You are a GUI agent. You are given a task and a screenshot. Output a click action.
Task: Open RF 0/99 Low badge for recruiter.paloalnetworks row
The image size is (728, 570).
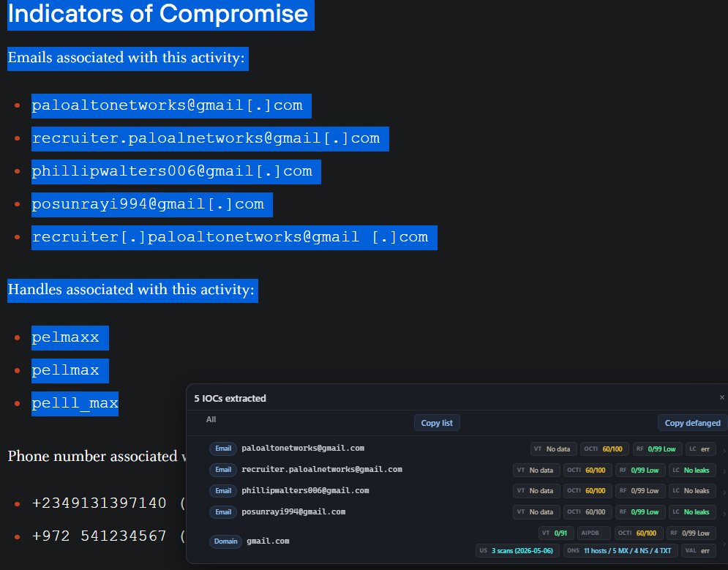click(x=641, y=470)
